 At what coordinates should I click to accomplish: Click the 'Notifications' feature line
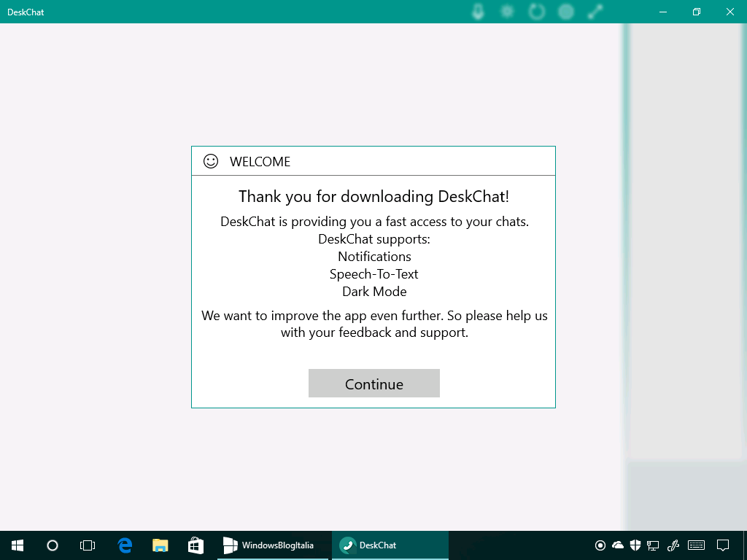pyautogui.click(x=374, y=256)
